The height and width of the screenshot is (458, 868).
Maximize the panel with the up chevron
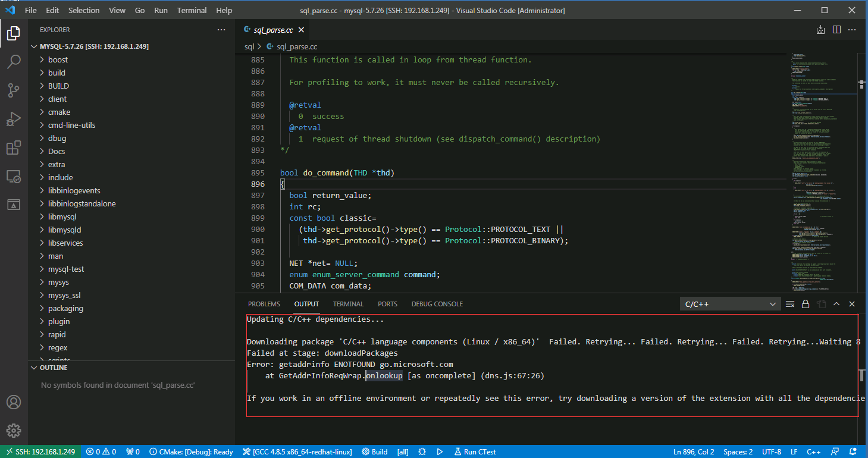(x=836, y=304)
